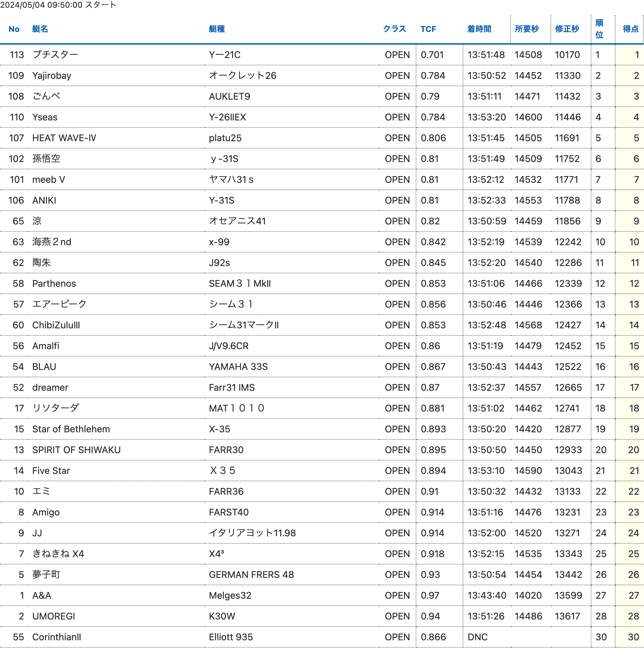Click the Yajirobay boat name

point(52,75)
